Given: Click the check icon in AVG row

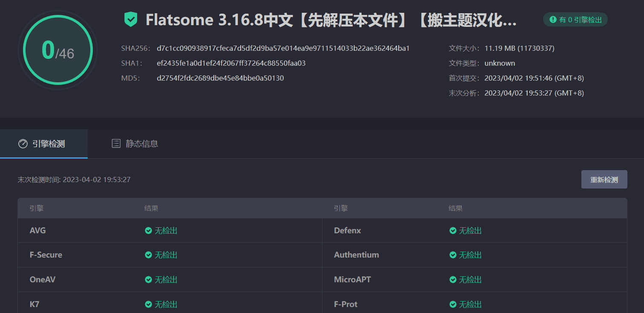Looking at the screenshot, I should click(x=148, y=231).
